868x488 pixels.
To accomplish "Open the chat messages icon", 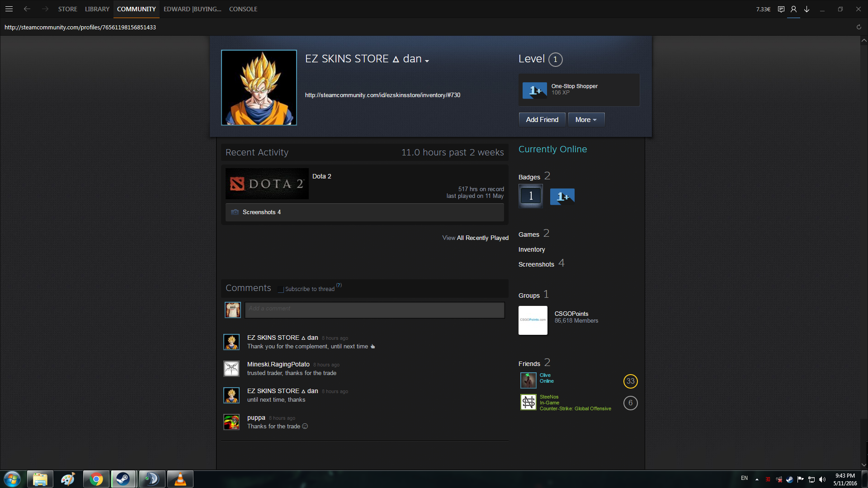I will pos(781,9).
